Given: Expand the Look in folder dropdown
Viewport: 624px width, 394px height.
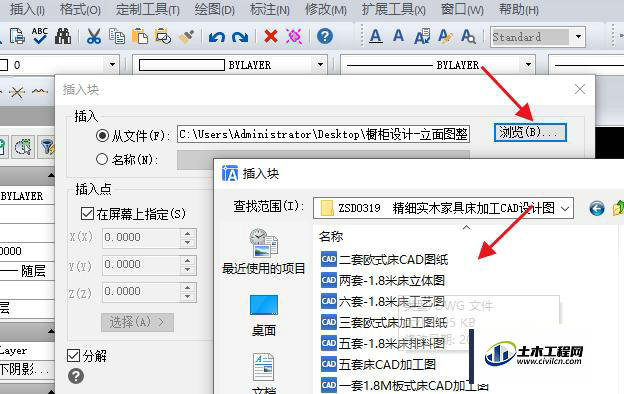Looking at the screenshot, I should pyautogui.click(x=565, y=208).
